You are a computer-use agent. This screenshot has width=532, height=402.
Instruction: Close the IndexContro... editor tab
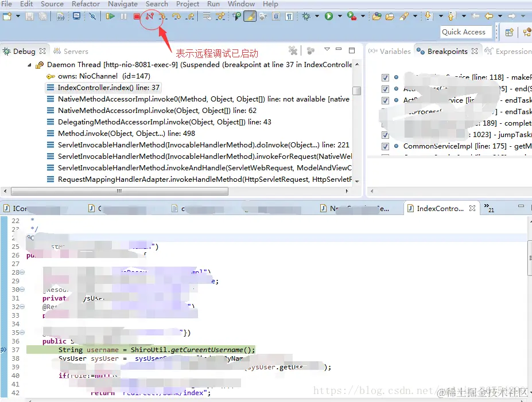coord(472,208)
